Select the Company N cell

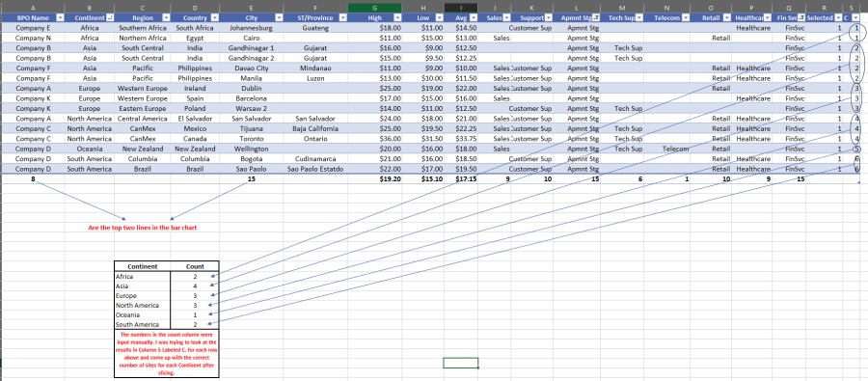(33, 39)
